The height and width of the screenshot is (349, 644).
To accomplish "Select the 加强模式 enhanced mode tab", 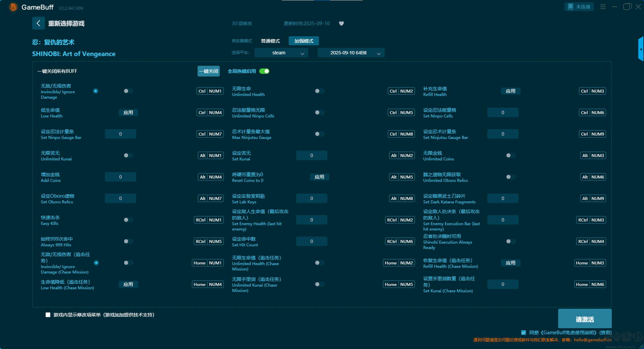I will tap(304, 41).
